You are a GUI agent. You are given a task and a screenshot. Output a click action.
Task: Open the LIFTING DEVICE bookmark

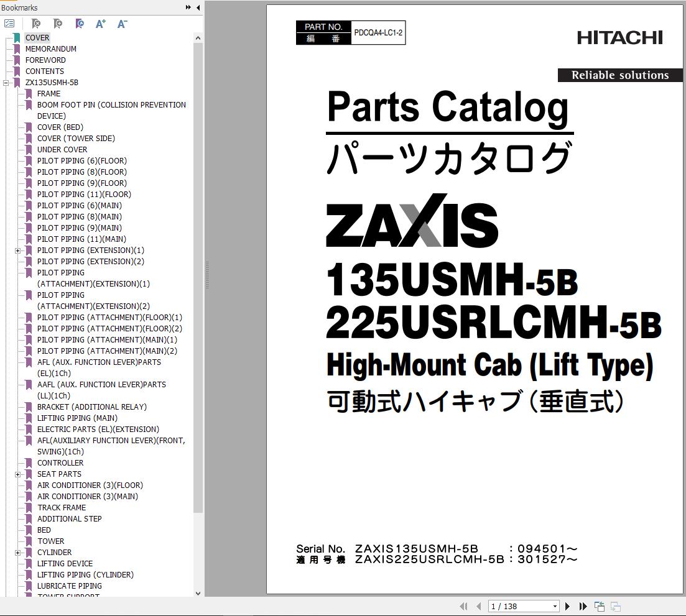coord(65,564)
